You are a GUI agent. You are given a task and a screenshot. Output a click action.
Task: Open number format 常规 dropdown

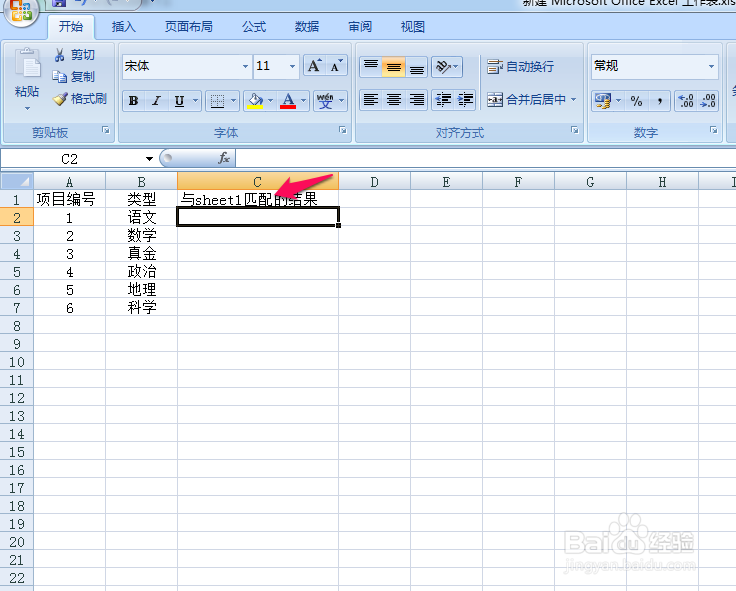[x=712, y=66]
